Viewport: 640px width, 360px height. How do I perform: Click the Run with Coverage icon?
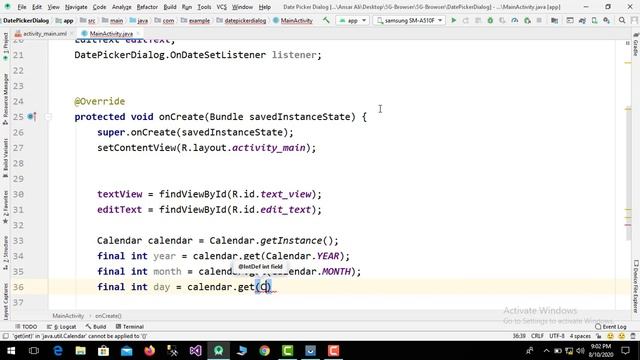tap(502, 20)
